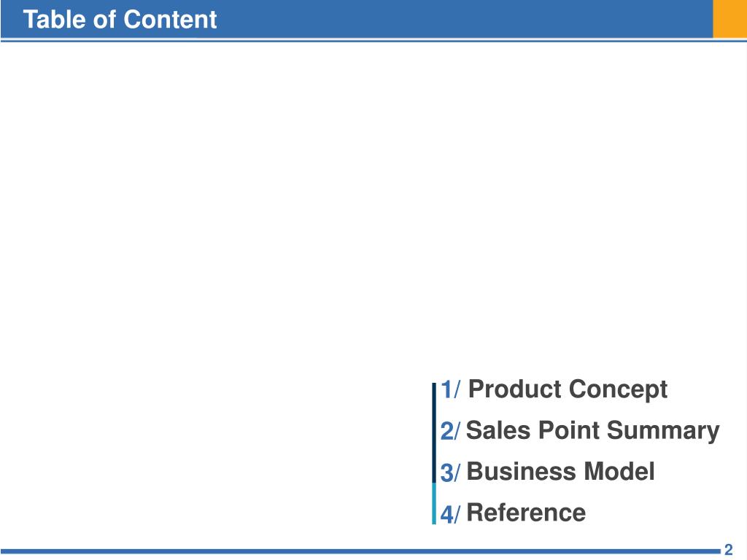
Task: Click the blue number '1/' marker
Action: coord(451,390)
